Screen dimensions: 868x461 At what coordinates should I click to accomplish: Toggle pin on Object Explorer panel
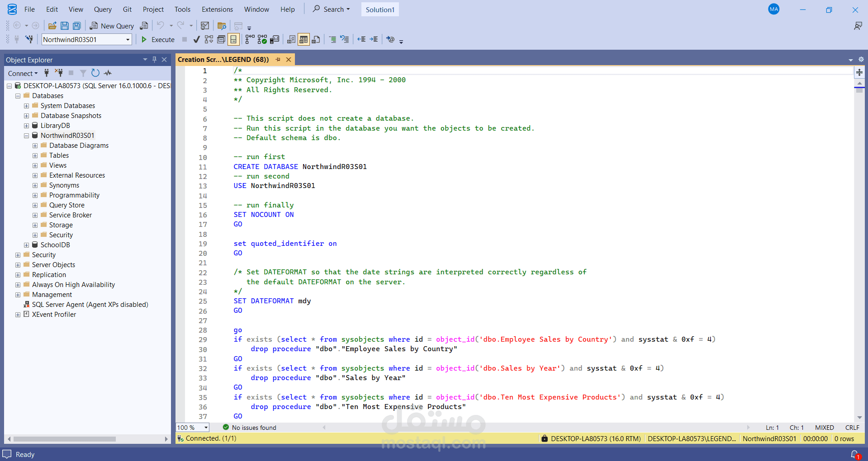click(154, 60)
